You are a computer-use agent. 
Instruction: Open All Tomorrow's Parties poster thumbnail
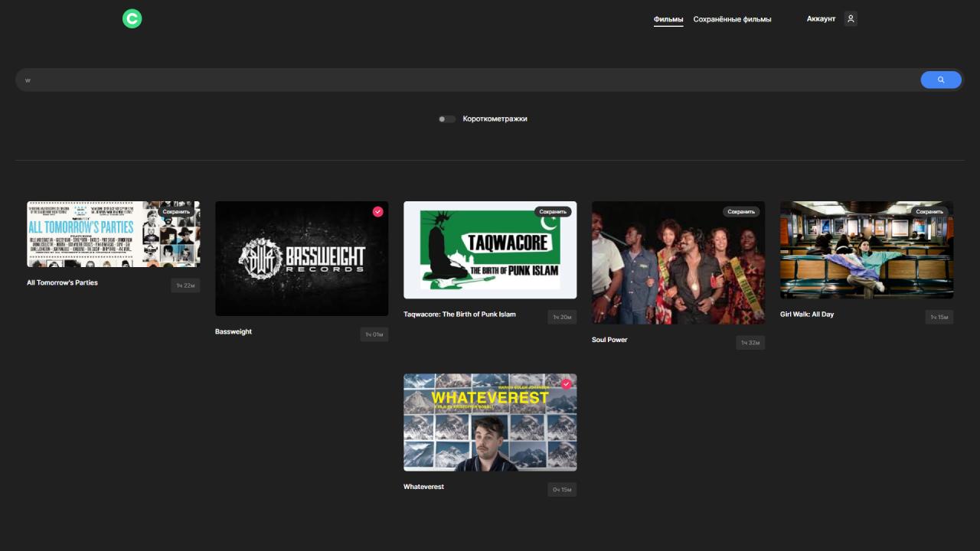[113, 234]
